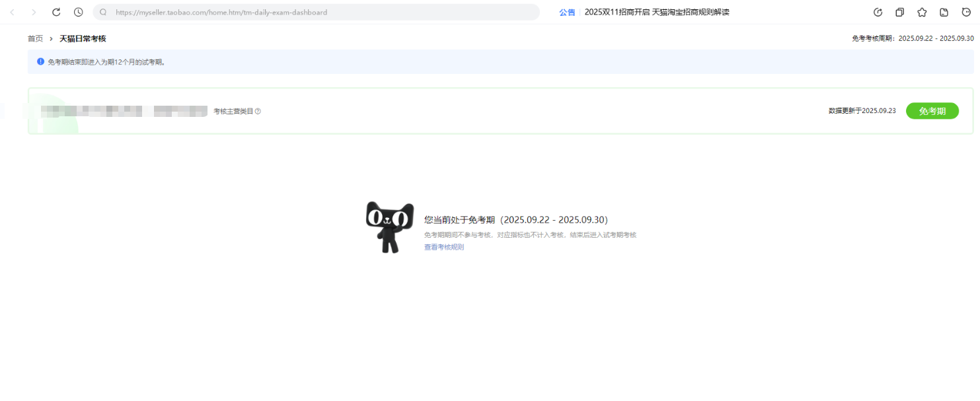Open browsing history via the clock icon
The height and width of the screenshot is (401, 980).
coord(79,12)
